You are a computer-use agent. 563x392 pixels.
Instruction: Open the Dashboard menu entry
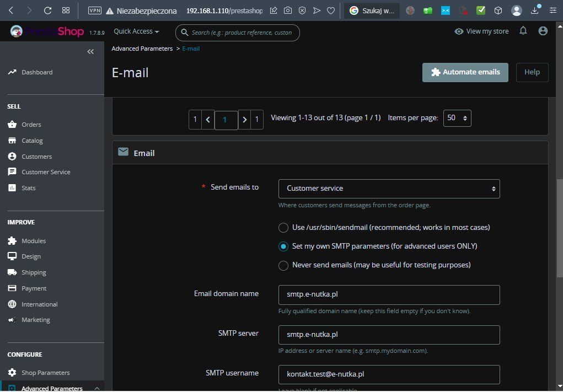37,72
